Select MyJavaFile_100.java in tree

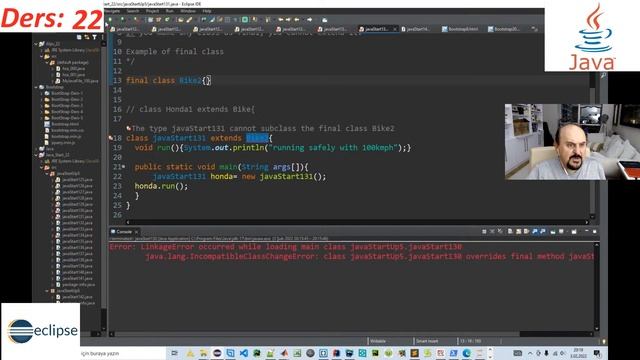[x=77, y=81]
